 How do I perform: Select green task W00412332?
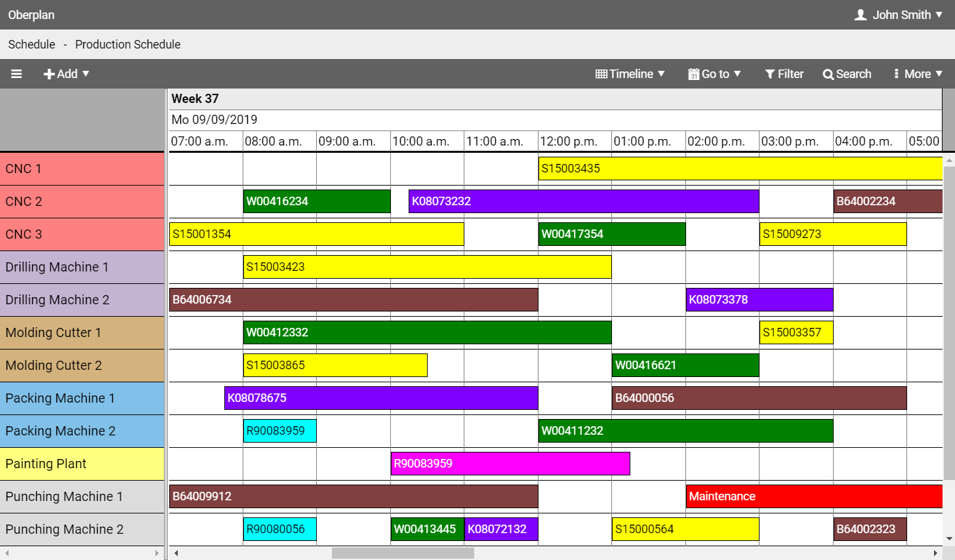[x=428, y=332]
